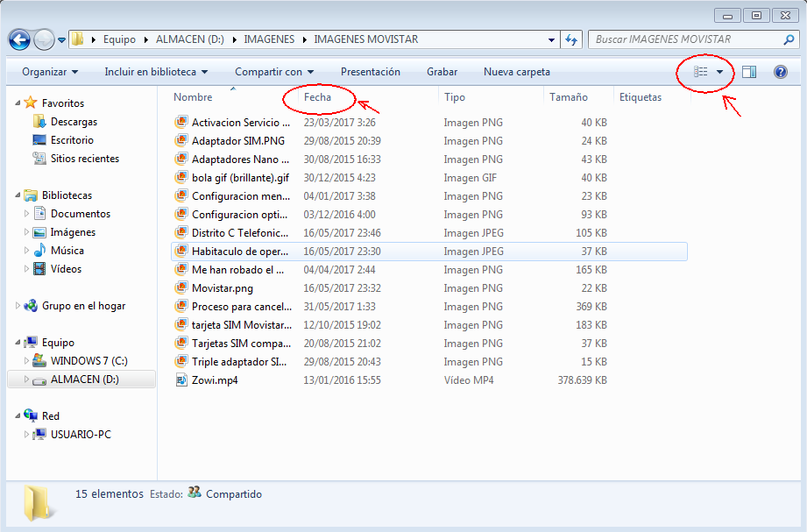Open the Help question mark icon
The height and width of the screenshot is (532, 807).
pos(780,72)
